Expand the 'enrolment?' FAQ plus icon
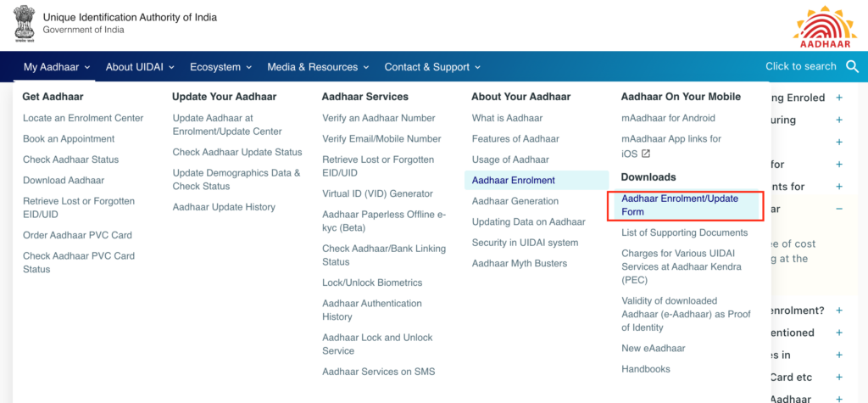The image size is (868, 403). coord(839,311)
